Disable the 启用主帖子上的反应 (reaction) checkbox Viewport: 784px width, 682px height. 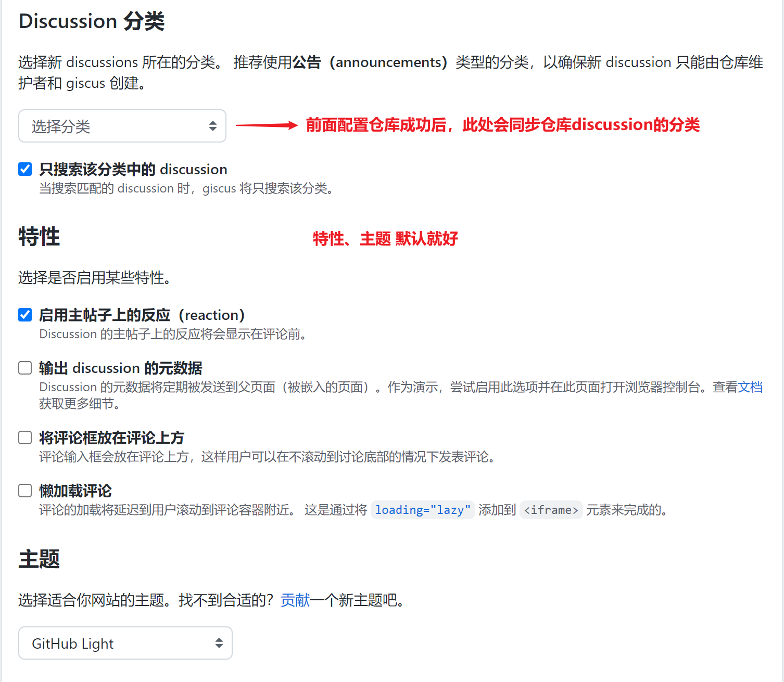click(25, 315)
